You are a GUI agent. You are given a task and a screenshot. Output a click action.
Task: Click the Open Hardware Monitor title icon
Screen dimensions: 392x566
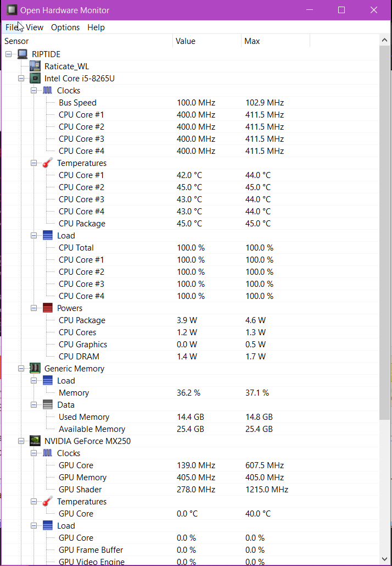[12, 10]
